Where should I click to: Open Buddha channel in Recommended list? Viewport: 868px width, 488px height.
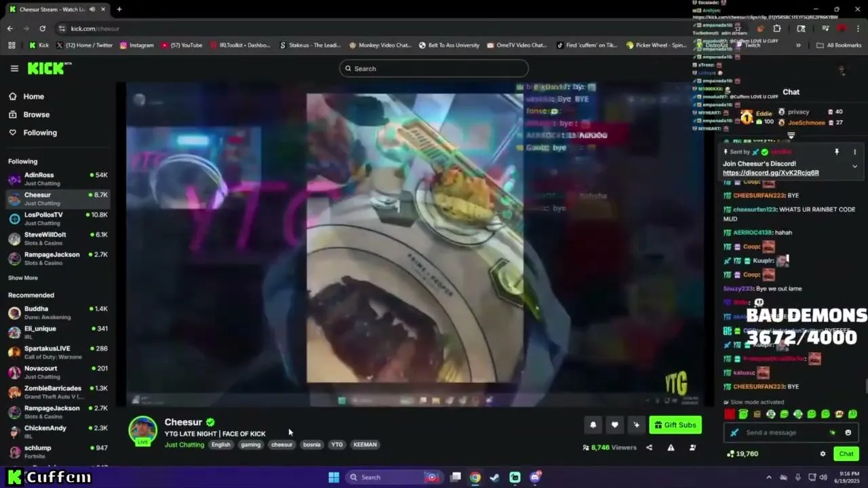(x=58, y=312)
